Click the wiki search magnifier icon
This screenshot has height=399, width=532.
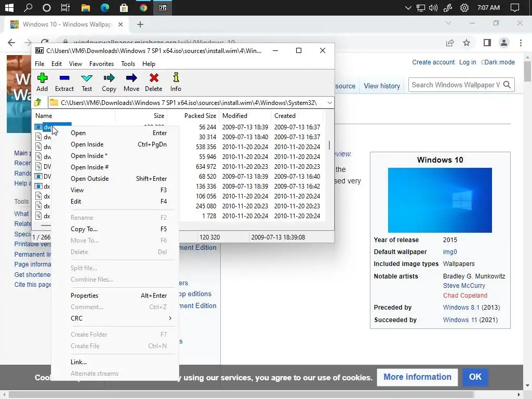(x=507, y=85)
